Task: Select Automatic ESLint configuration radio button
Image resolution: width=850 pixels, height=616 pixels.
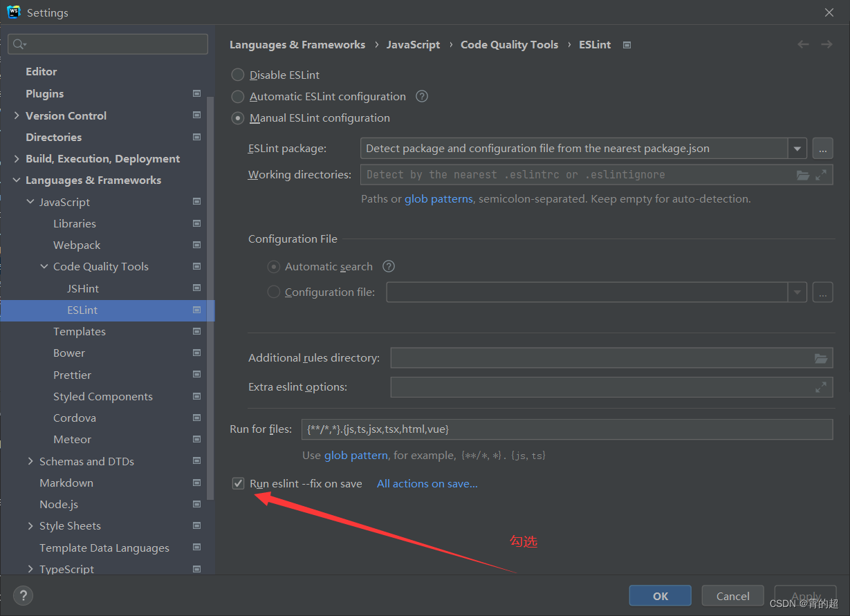Action: [x=238, y=96]
